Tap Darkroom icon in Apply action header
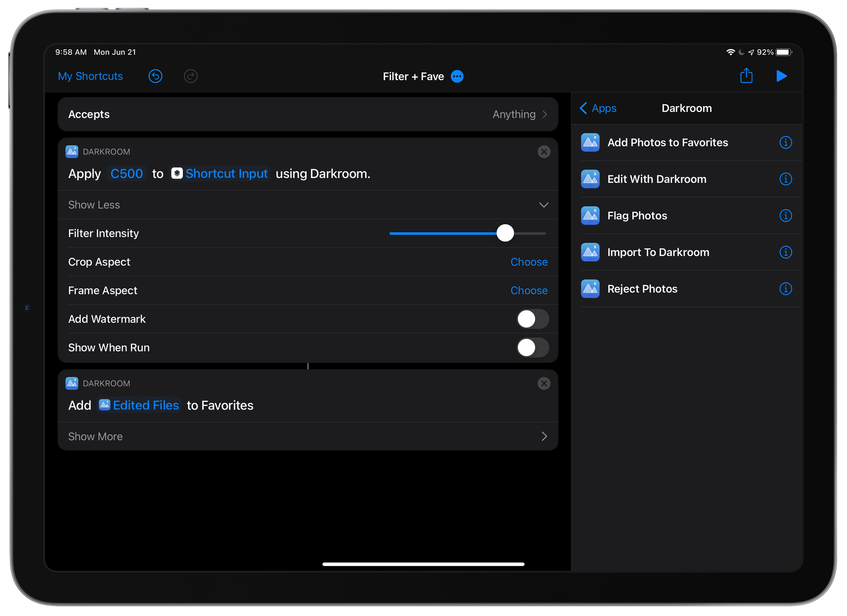This screenshot has width=847, height=616. pos(72,152)
